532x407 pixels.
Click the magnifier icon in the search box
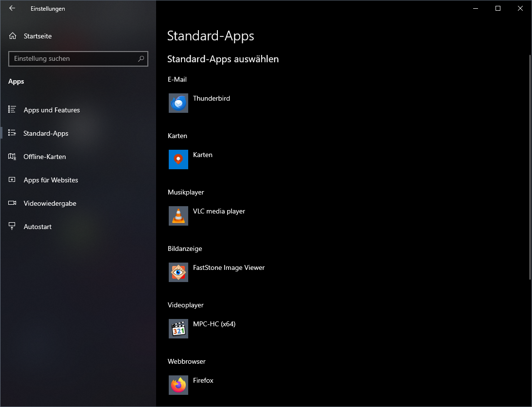pos(141,59)
